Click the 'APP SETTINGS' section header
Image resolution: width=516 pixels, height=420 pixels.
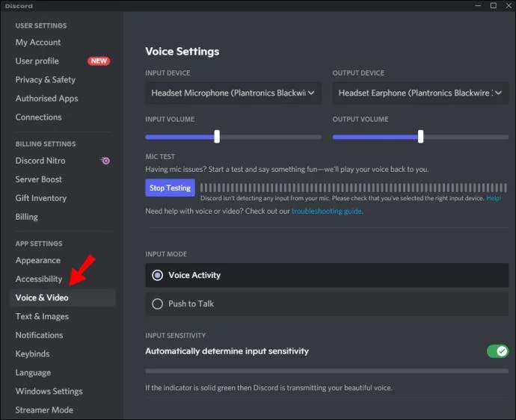coord(38,244)
